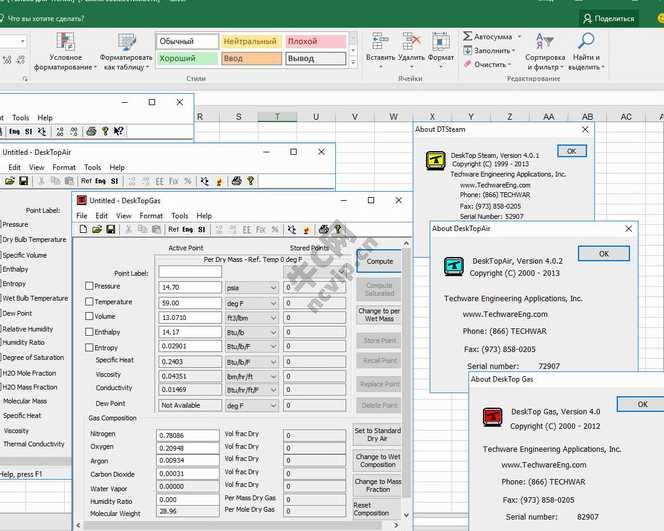
Task: Click the Save disk icon in DeskTopAir toolbar
Action: [x=23, y=181]
